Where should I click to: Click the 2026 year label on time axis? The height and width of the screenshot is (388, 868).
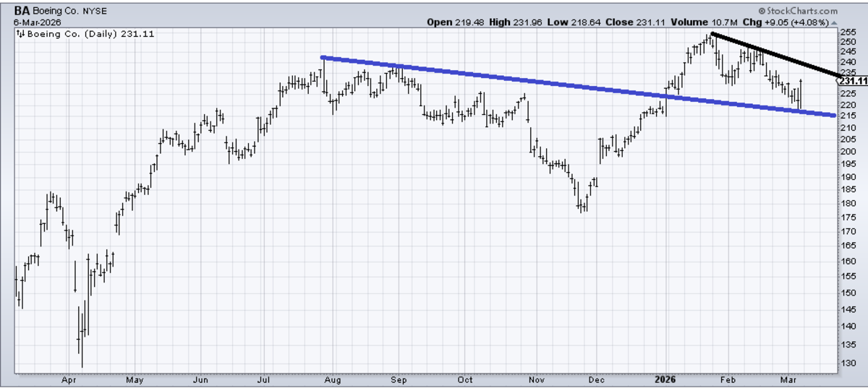(x=665, y=379)
